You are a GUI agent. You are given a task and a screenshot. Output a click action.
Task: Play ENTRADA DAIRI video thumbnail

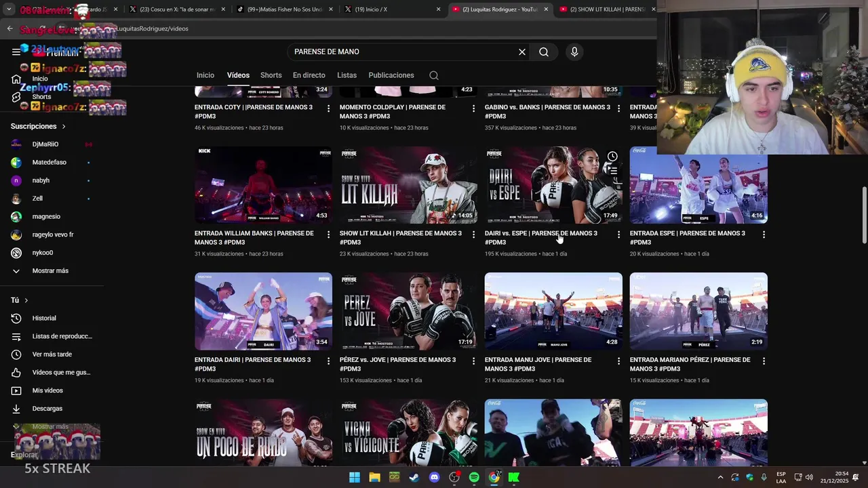click(263, 311)
